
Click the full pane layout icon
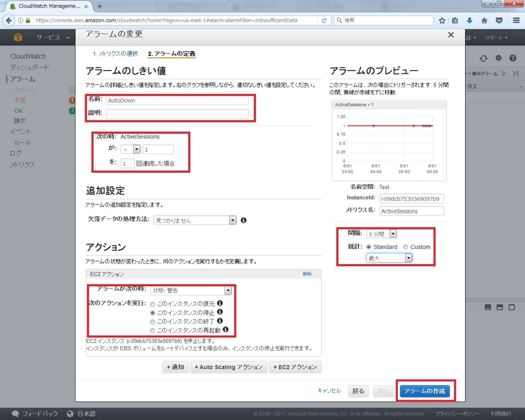click(512, 307)
